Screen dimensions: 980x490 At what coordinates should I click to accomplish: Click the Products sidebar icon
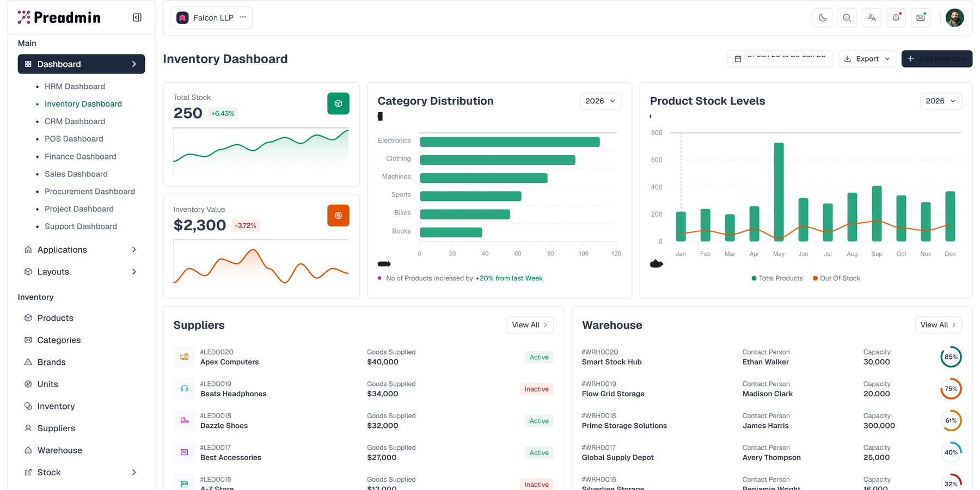28,318
